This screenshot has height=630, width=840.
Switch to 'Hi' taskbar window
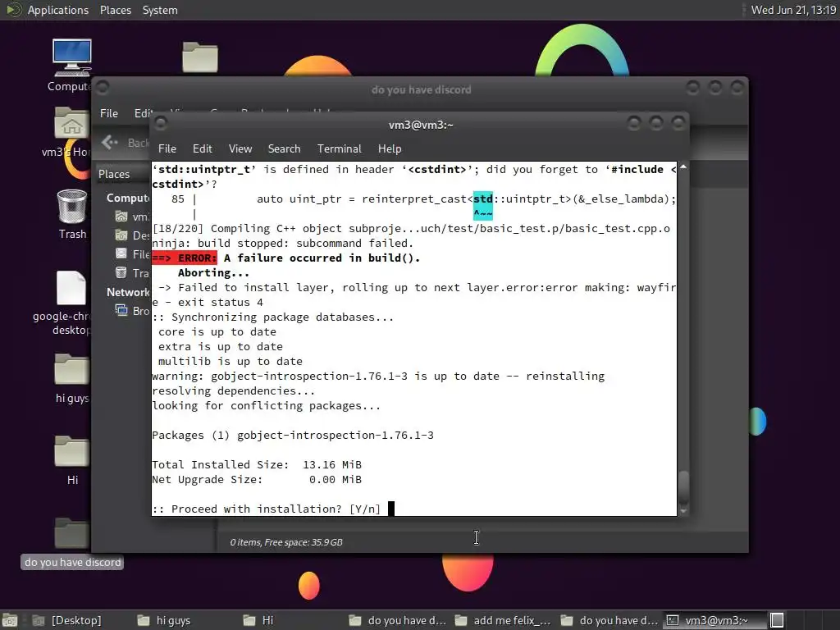258,620
